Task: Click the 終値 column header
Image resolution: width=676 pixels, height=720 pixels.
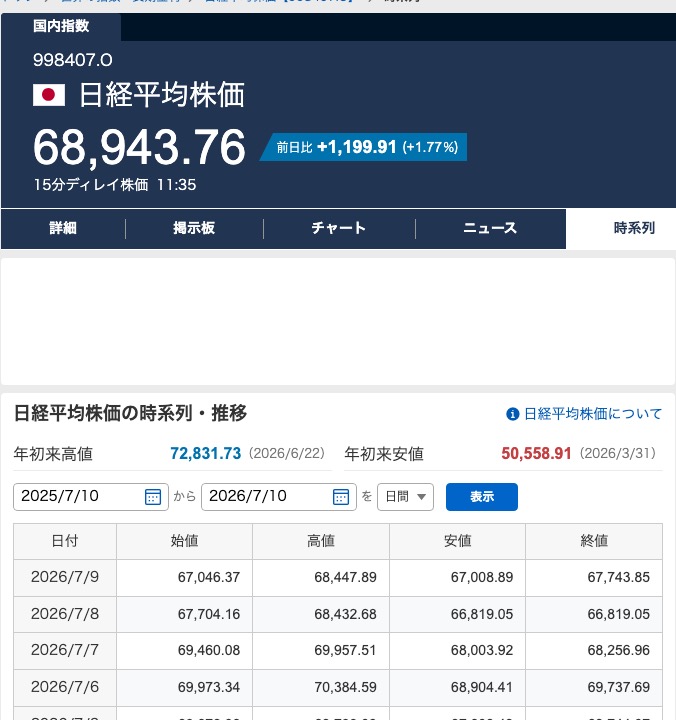Action: [x=594, y=541]
